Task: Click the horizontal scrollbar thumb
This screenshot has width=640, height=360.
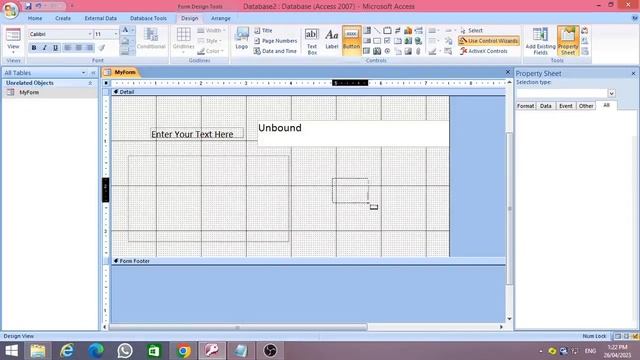Action: click(x=238, y=327)
